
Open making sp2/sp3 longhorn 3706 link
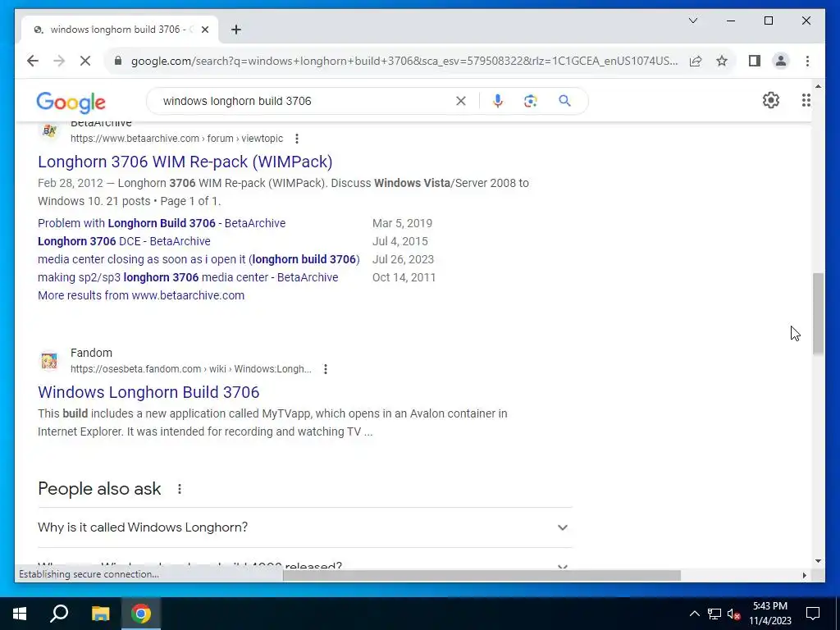[188, 277]
